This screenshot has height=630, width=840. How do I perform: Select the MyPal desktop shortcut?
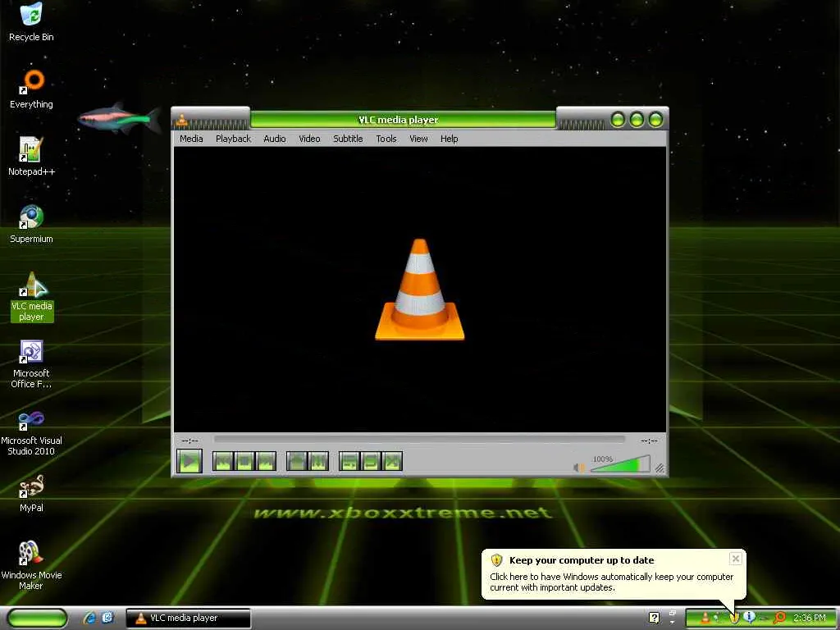(x=31, y=494)
